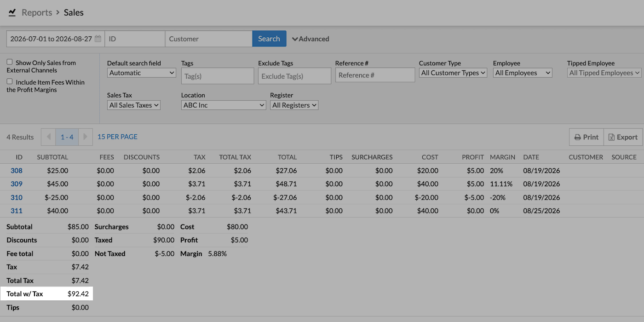Click the previous page arrow in pagination
This screenshot has width=644, height=322.
click(x=48, y=137)
